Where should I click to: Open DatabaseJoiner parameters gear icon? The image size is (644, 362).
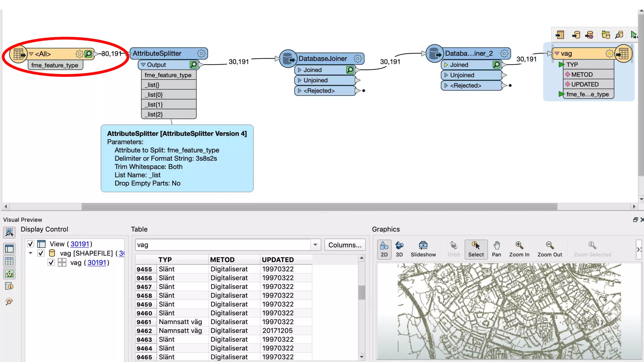point(358,58)
